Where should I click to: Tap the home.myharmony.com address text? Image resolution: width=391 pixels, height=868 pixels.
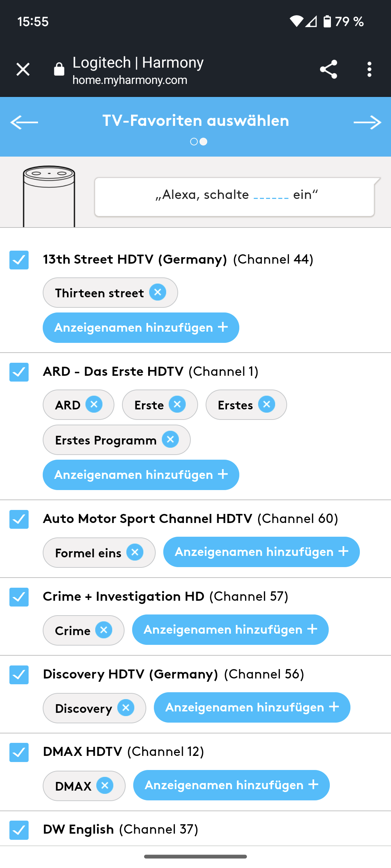coord(130,80)
